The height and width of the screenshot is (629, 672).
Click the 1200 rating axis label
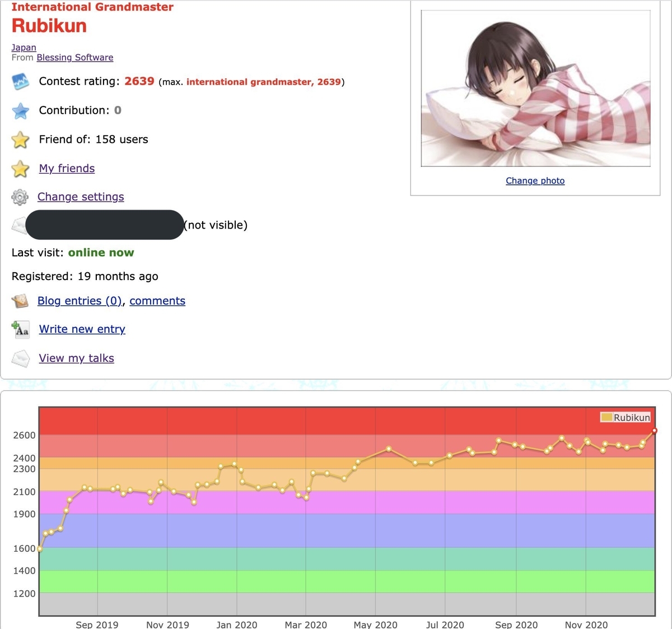point(24,594)
